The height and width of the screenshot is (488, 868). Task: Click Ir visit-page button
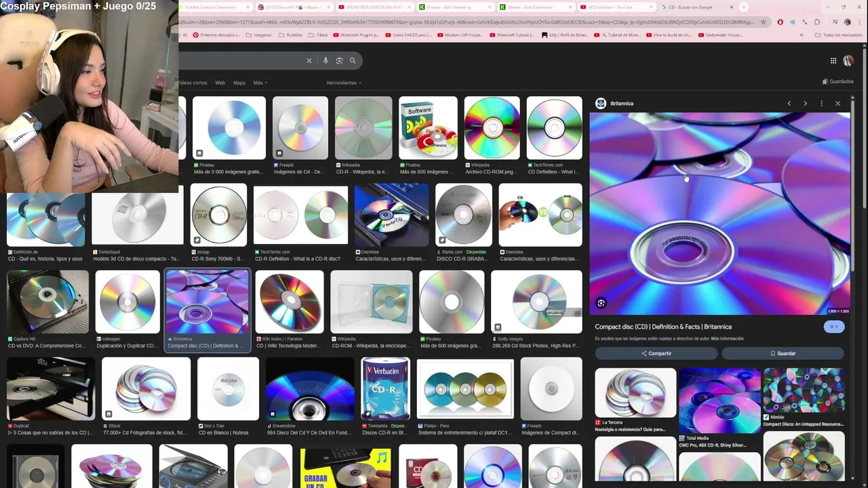[x=833, y=327]
